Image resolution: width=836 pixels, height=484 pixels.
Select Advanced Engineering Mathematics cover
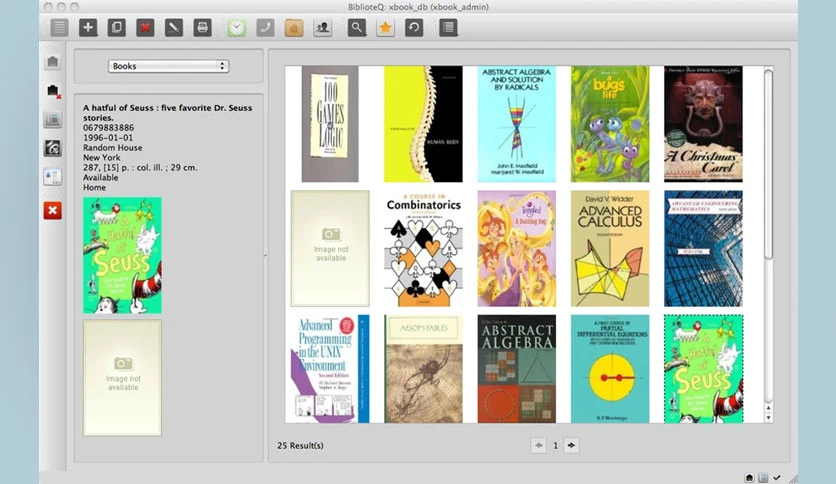703,248
